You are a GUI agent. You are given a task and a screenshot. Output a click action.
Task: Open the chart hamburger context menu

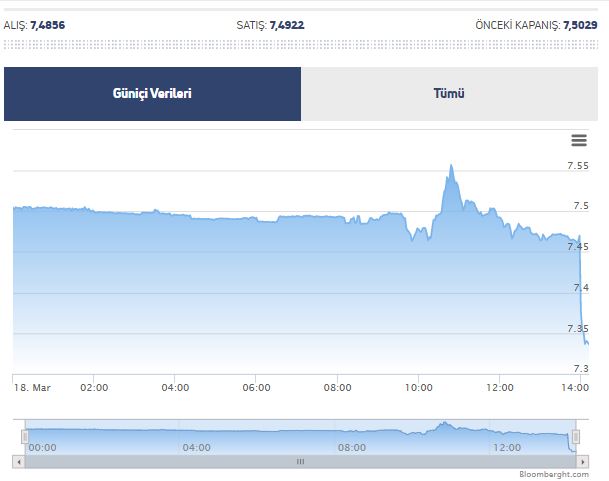[579, 140]
